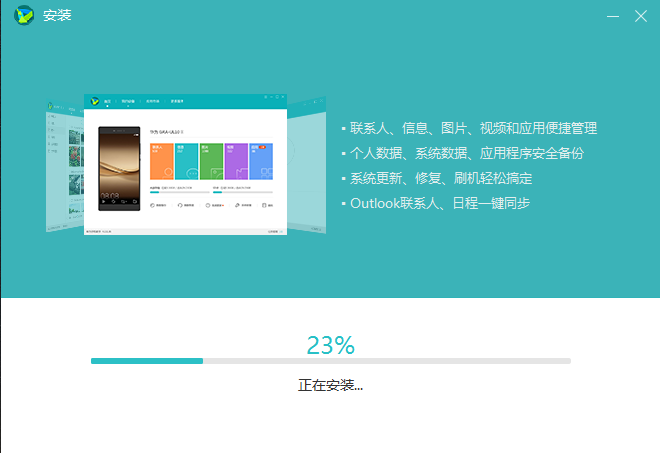This screenshot has width=660, height=453.
Task: Click the Outlook联系人 sync feature line
Action: click(x=438, y=203)
